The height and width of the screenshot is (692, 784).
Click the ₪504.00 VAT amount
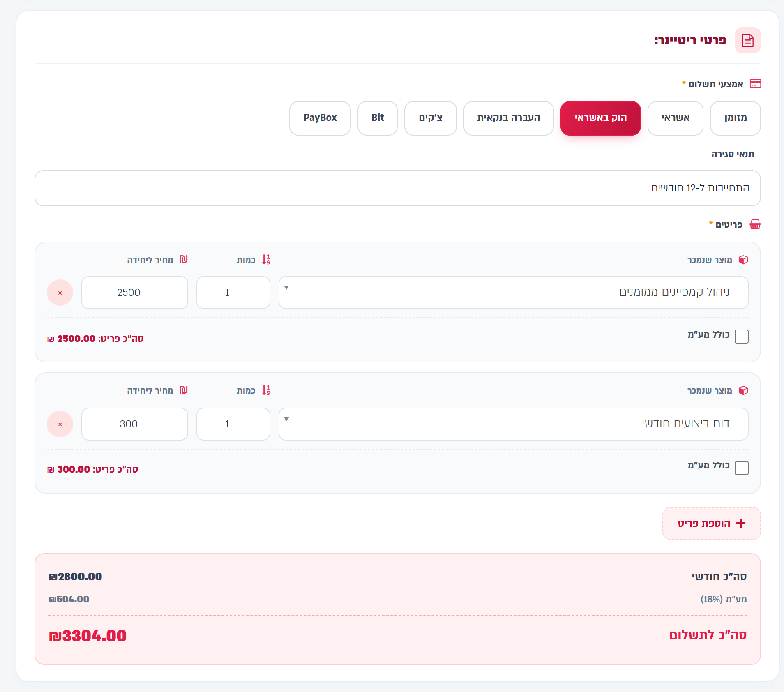coord(69,600)
